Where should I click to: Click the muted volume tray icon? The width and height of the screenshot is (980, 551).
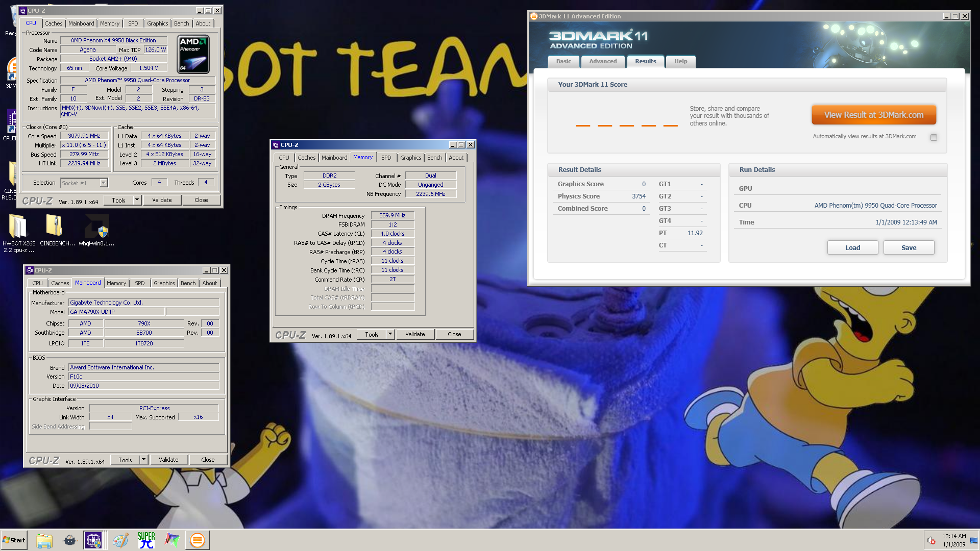932,541
